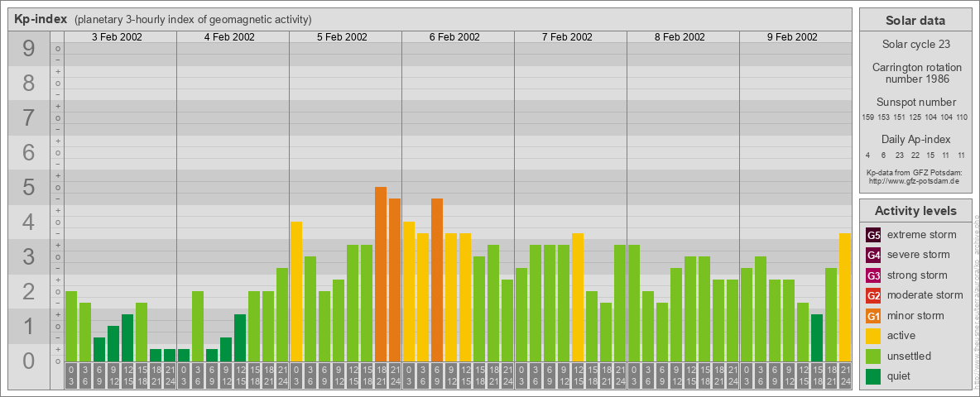Click the 8 Feb 2002 date header

[680, 37]
